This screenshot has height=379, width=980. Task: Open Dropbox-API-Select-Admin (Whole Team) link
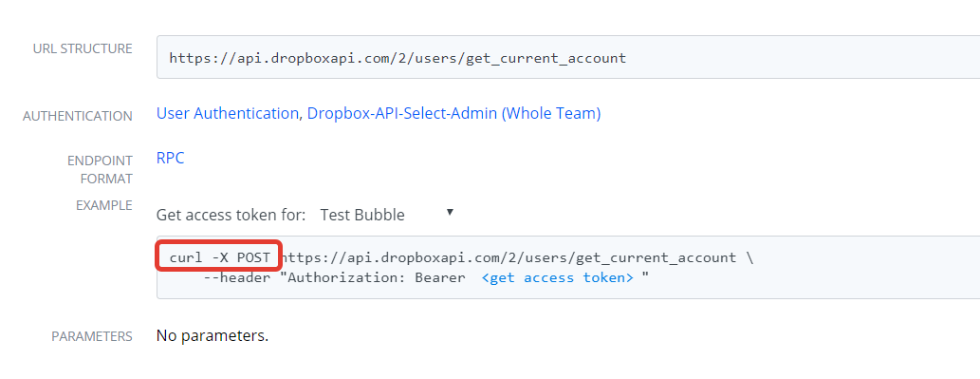point(453,114)
